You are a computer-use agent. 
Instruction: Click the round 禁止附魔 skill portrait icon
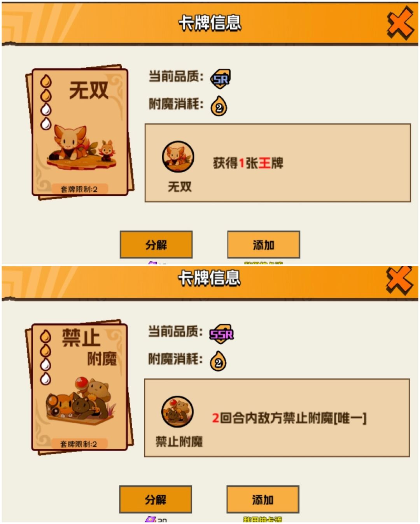click(x=177, y=412)
